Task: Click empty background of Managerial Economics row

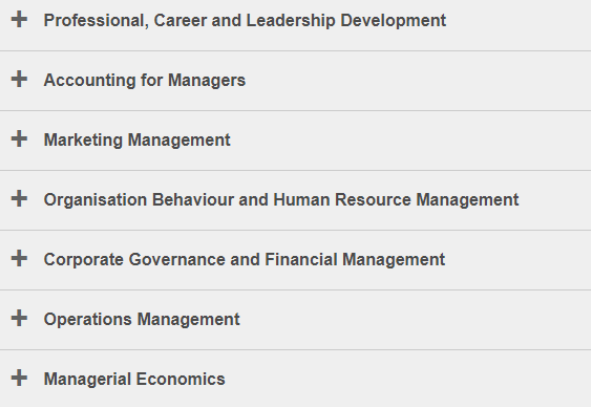Action: [407, 379]
